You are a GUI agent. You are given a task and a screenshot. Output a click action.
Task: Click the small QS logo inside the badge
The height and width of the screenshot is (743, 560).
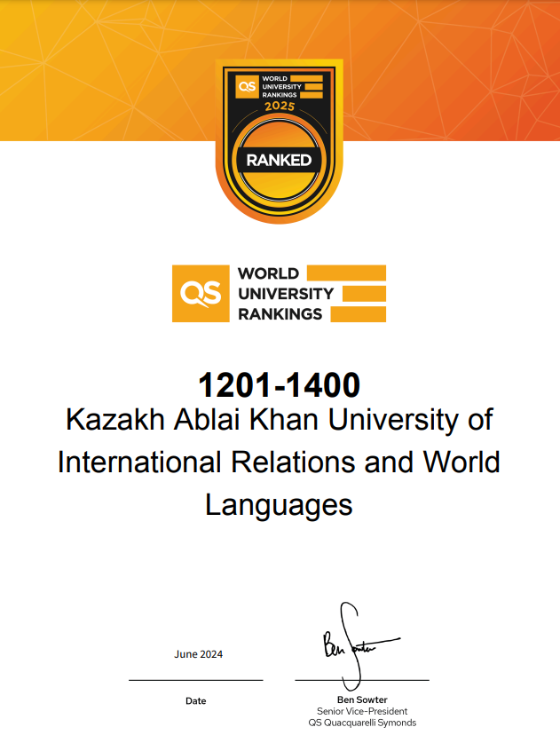(x=247, y=87)
